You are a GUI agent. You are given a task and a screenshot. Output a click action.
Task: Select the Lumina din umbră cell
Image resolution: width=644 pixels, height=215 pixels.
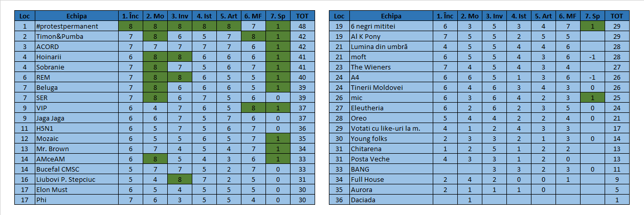coord(391,46)
